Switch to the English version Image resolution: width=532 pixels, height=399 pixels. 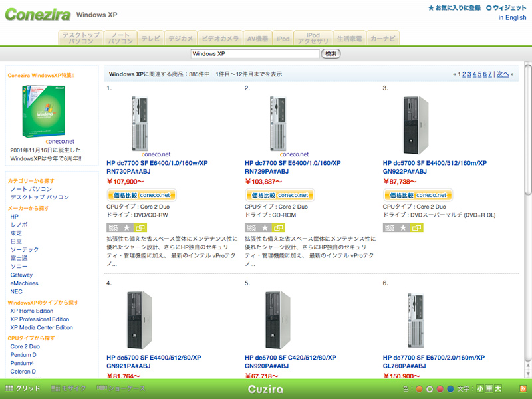(512, 18)
